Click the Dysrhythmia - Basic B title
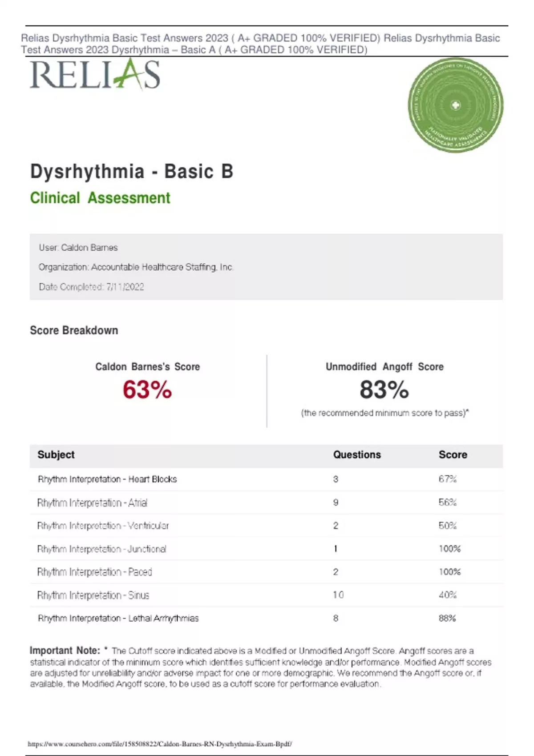This screenshot has height=756, width=534. 132,172
